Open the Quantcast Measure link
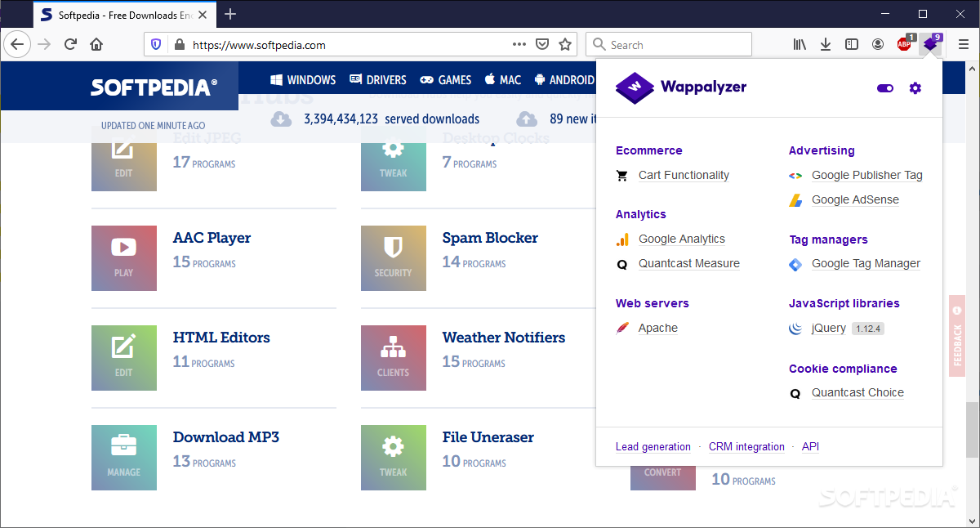The image size is (980, 528). (x=689, y=263)
